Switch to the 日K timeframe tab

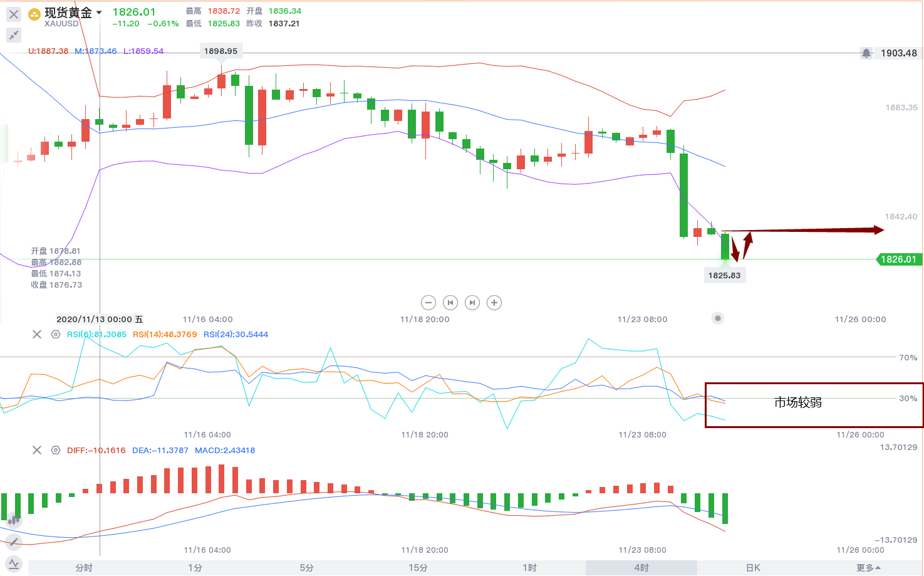coord(753,568)
